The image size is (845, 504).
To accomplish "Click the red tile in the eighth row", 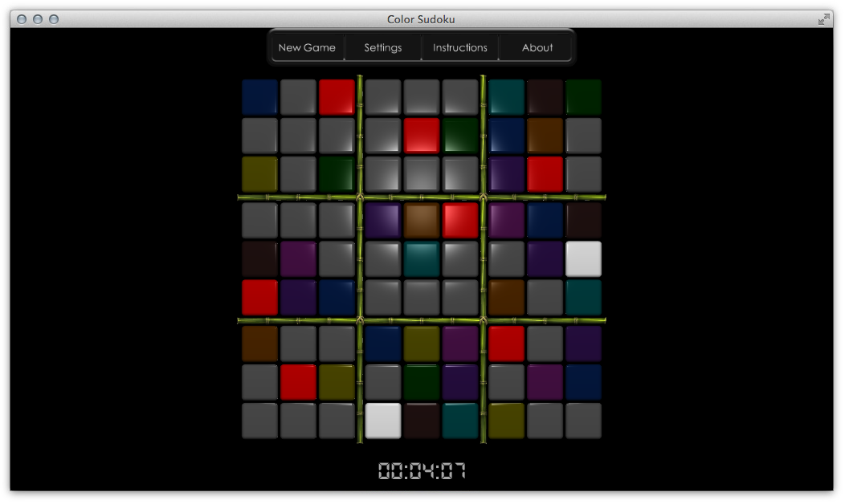I will (298, 382).
